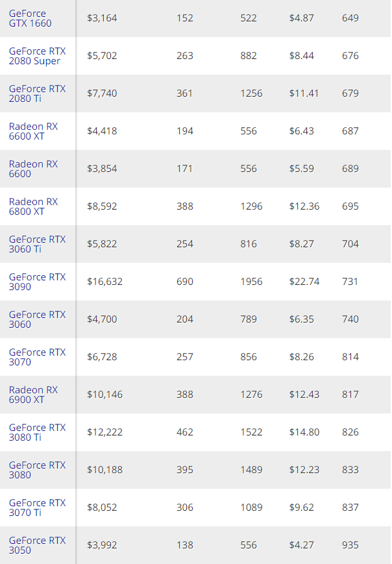This screenshot has height=564, width=392.
Task: Select the 1956 cell for RTX 3090
Action: [251, 282]
